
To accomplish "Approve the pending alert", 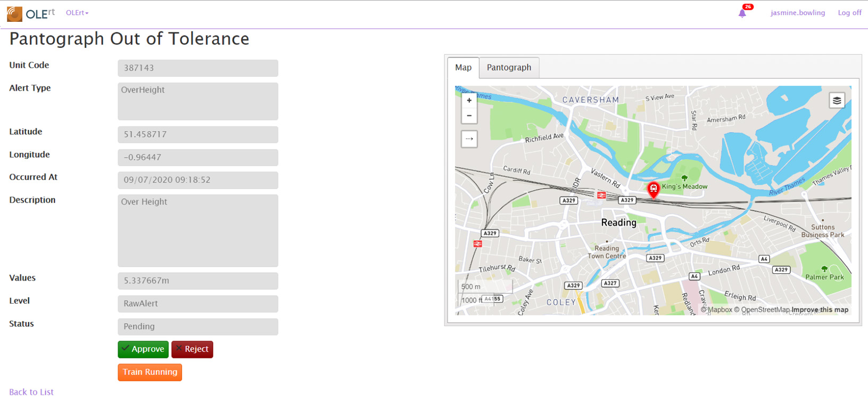I will pos(143,349).
